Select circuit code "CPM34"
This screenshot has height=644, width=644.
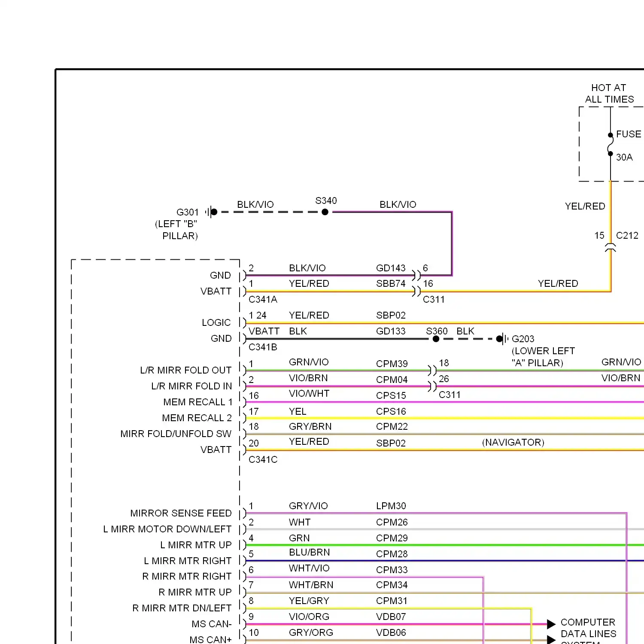coord(392,585)
